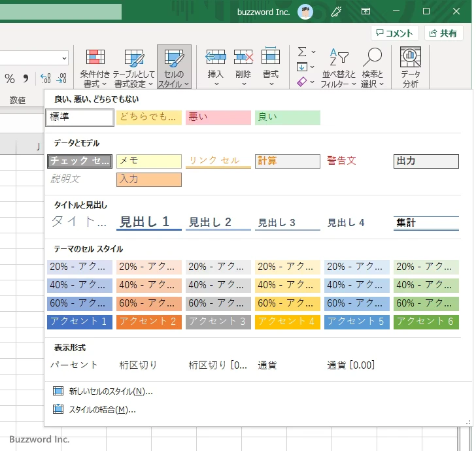Apply the 説明文 (Explanatory) style

80,179
